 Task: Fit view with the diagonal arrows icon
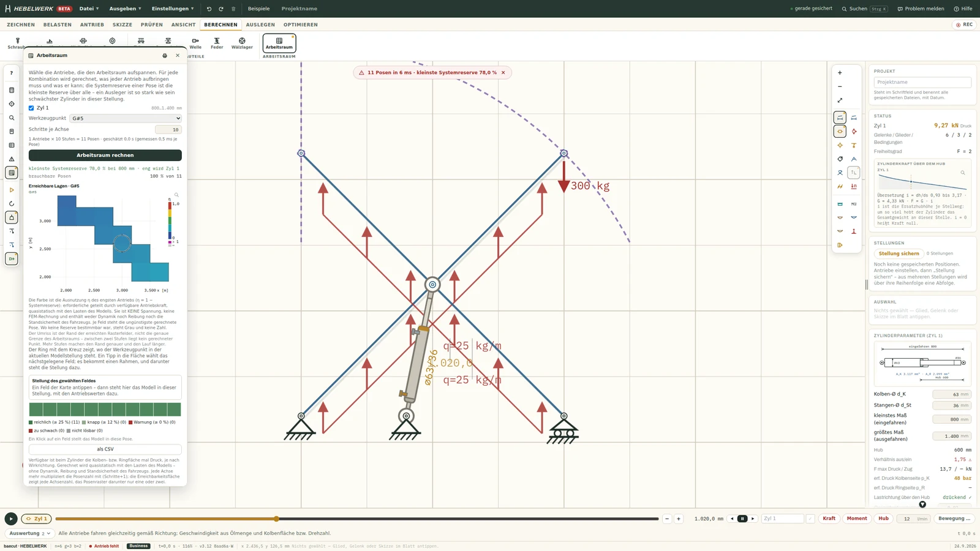[x=840, y=100]
